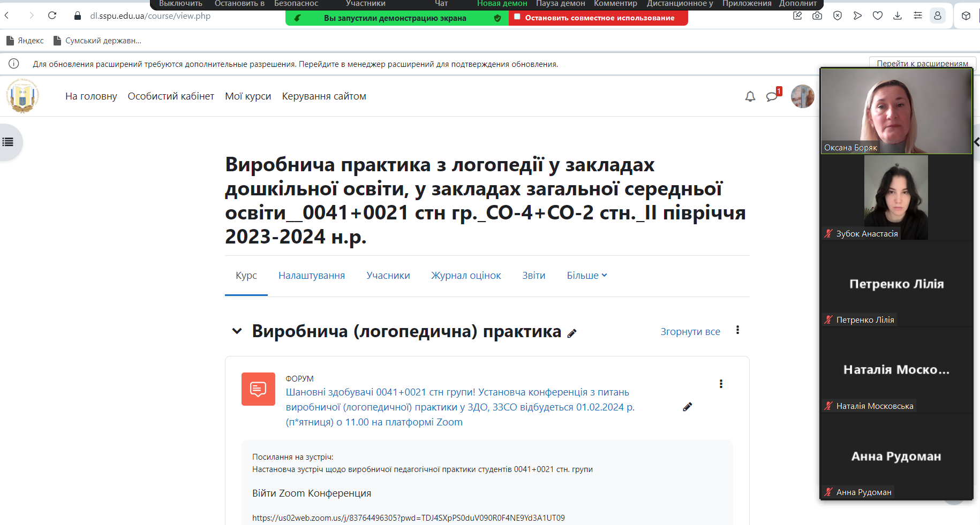Click the browser downloads arrow icon

pyautogui.click(x=898, y=16)
